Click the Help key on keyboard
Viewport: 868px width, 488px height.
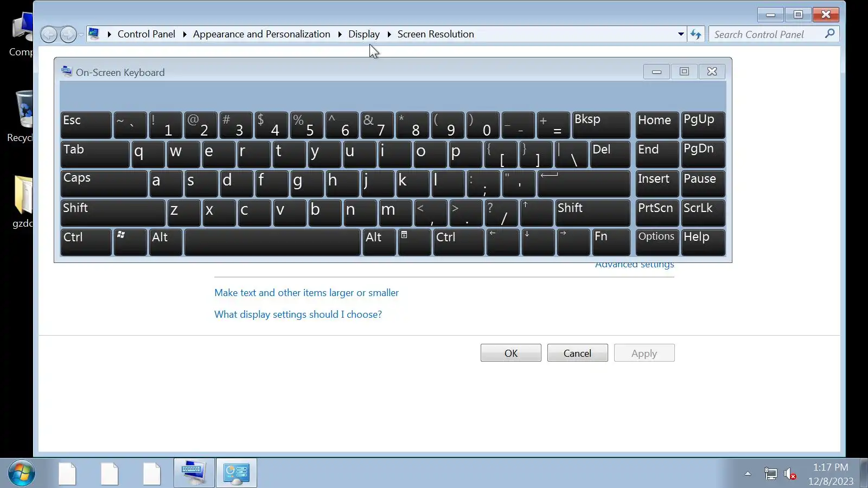click(703, 242)
